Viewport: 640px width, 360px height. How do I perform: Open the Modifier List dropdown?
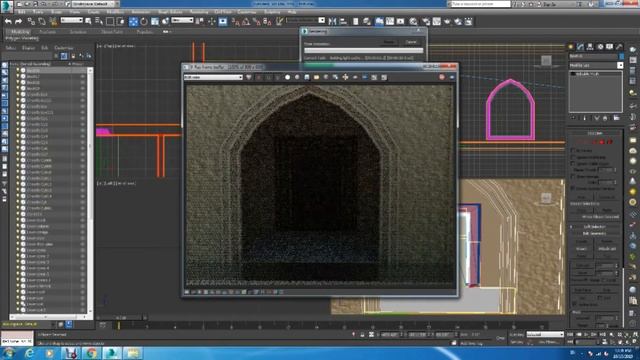pos(596,65)
